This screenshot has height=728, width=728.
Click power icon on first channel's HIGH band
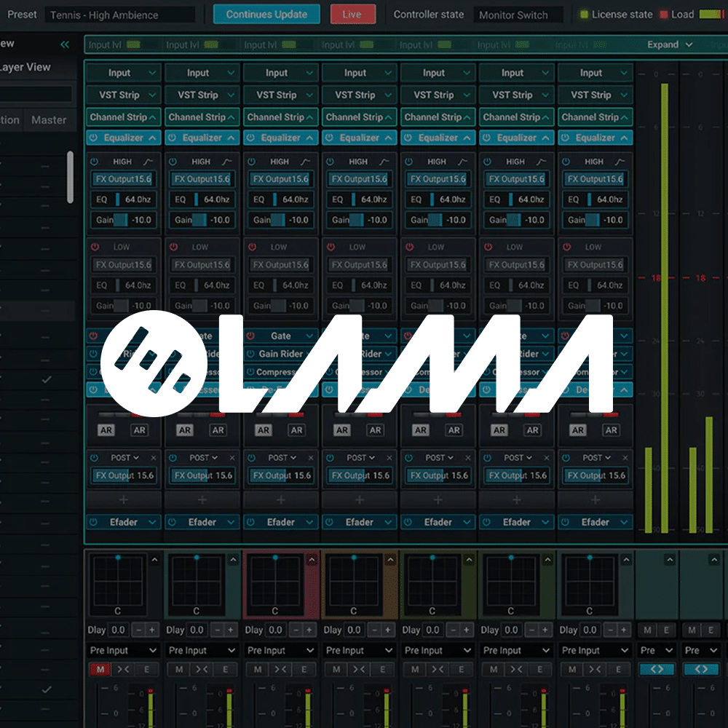coord(95,162)
